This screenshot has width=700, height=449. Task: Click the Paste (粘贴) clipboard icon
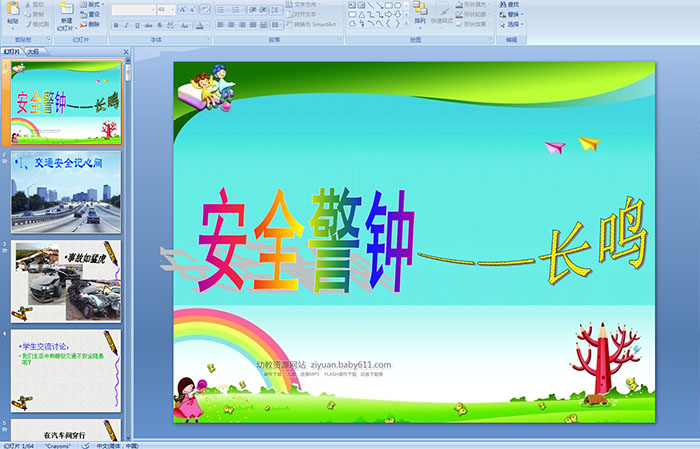13,9
